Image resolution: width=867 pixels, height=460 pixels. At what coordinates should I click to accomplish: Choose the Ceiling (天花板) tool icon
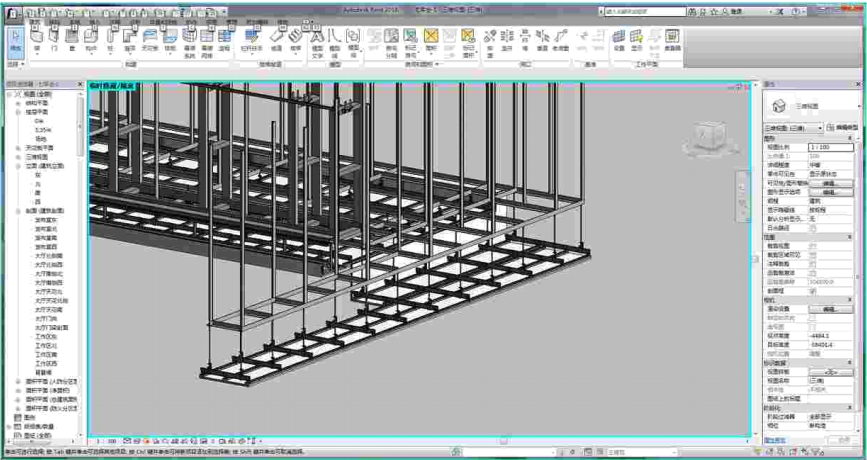coord(150,36)
